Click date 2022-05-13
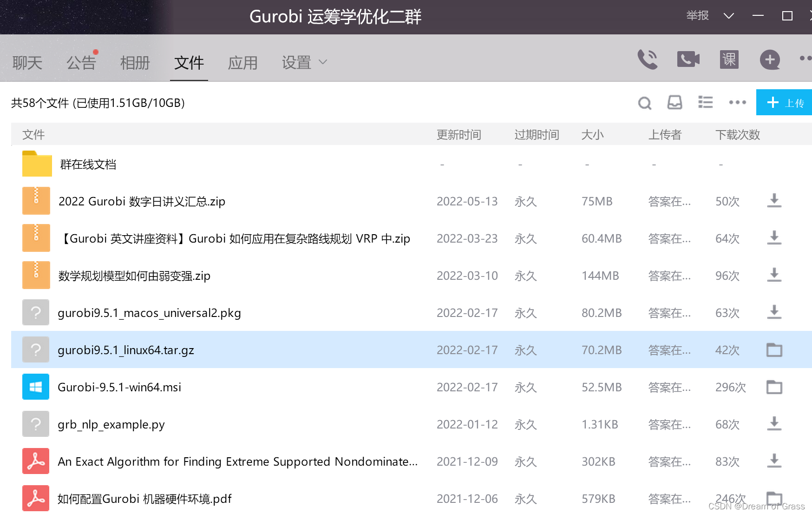The width and height of the screenshot is (812, 514). click(x=467, y=201)
